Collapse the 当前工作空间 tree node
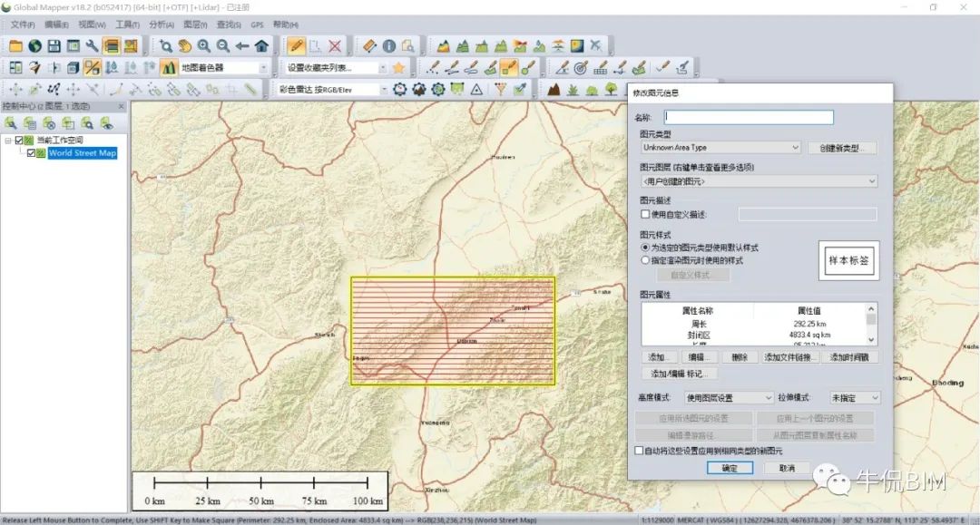The height and width of the screenshot is (525, 980). (8, 141)
